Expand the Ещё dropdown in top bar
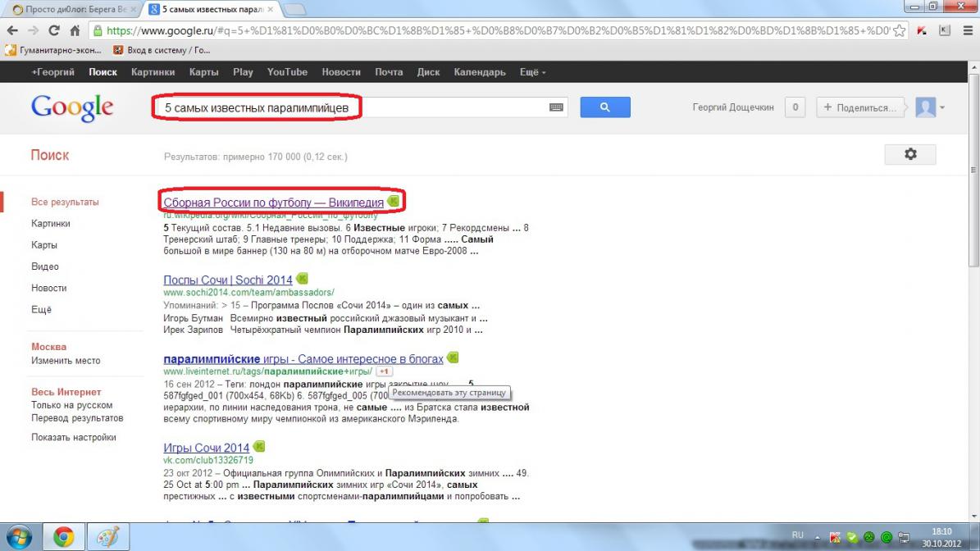980x551 pixels. [532, 72]
